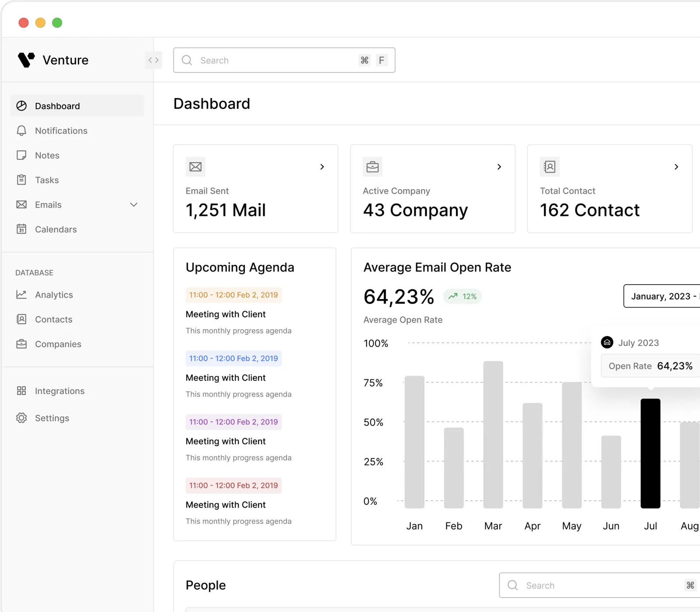Focus the People Search input field
The image size is (700, 612).
pos(599,585)
